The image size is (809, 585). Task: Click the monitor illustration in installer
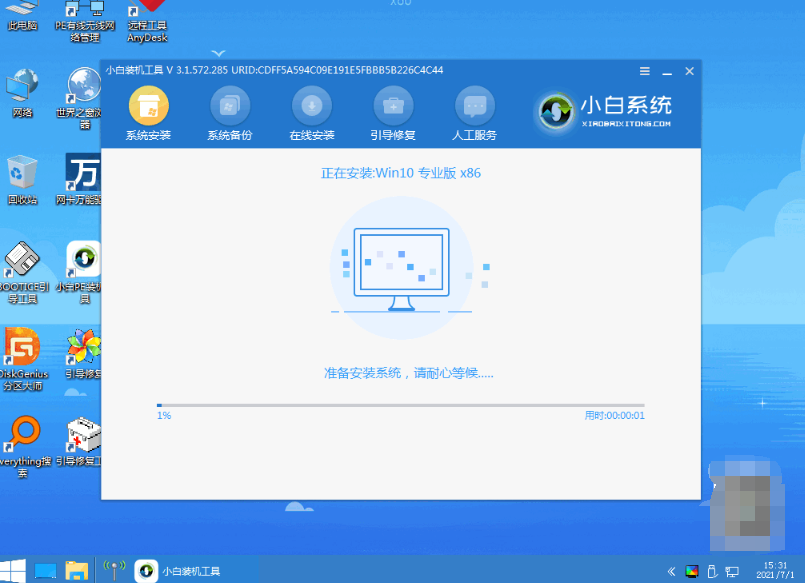coord(401,269)
